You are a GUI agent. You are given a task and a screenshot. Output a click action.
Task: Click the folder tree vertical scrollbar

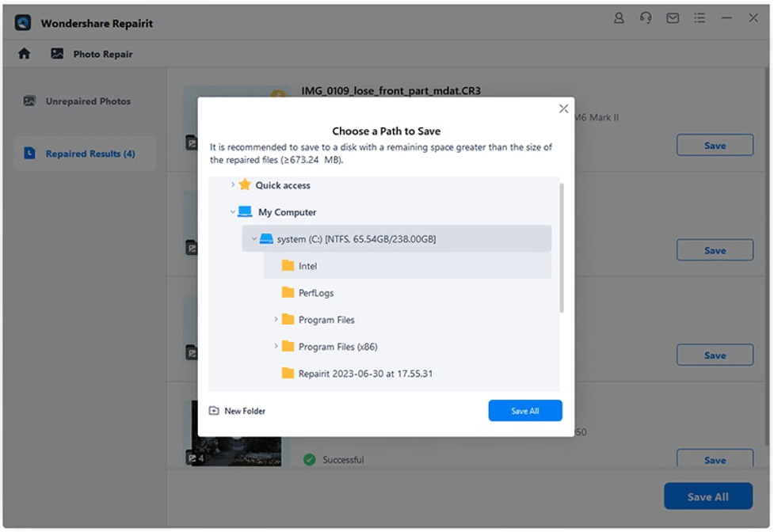(x=562, y=245)
